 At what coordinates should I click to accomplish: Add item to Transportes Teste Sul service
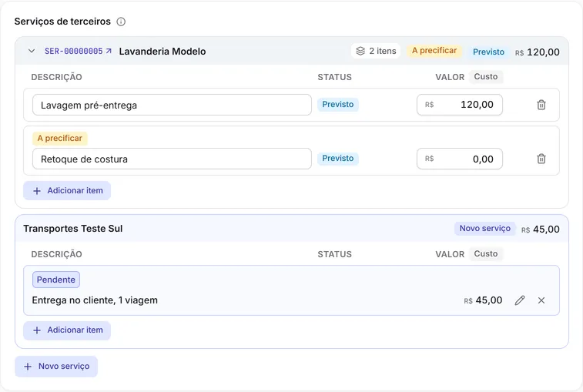point(67,330)
